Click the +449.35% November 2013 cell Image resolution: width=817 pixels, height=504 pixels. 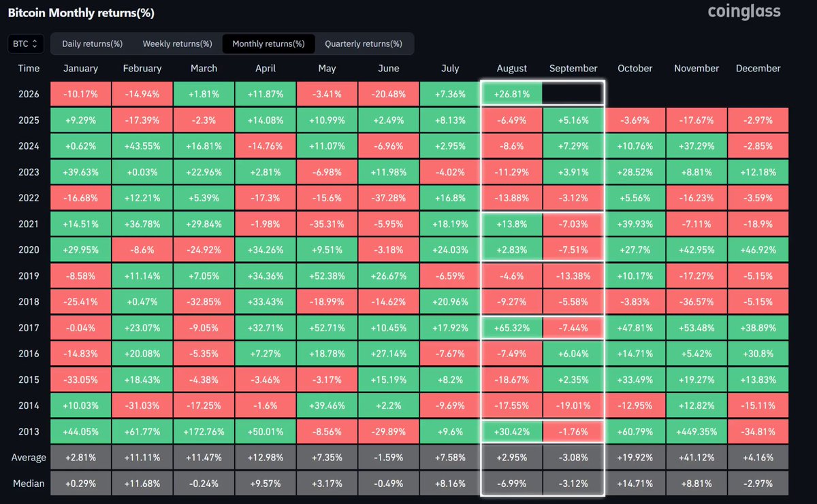[x=696, y=431]
